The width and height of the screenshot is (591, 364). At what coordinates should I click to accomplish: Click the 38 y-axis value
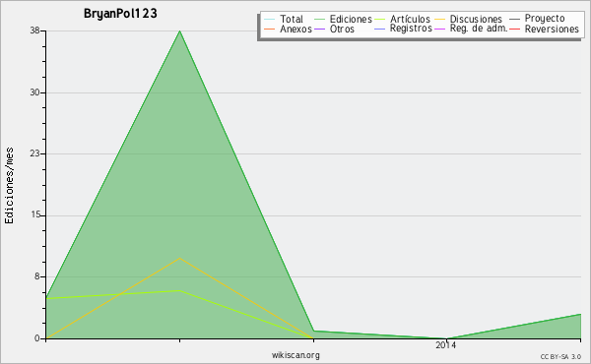35,30
